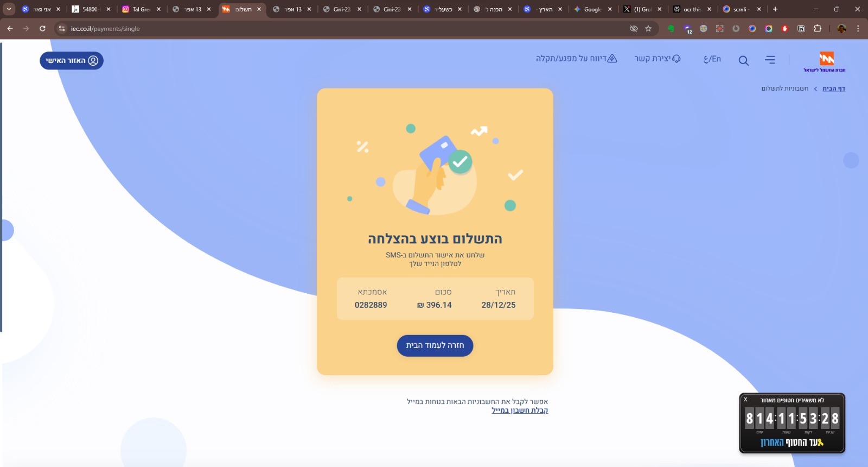868x467 pixels.
Task: Open the hamburger menu in the header
Action: [770, 60]
